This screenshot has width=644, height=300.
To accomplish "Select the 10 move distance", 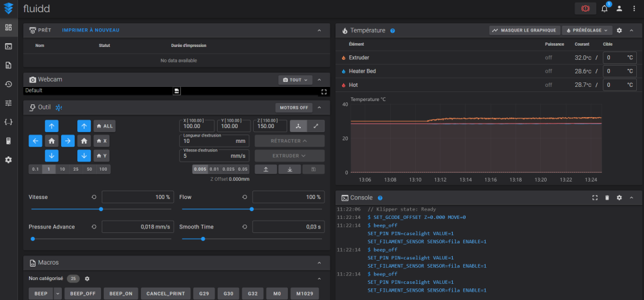I will pos(62,169).
